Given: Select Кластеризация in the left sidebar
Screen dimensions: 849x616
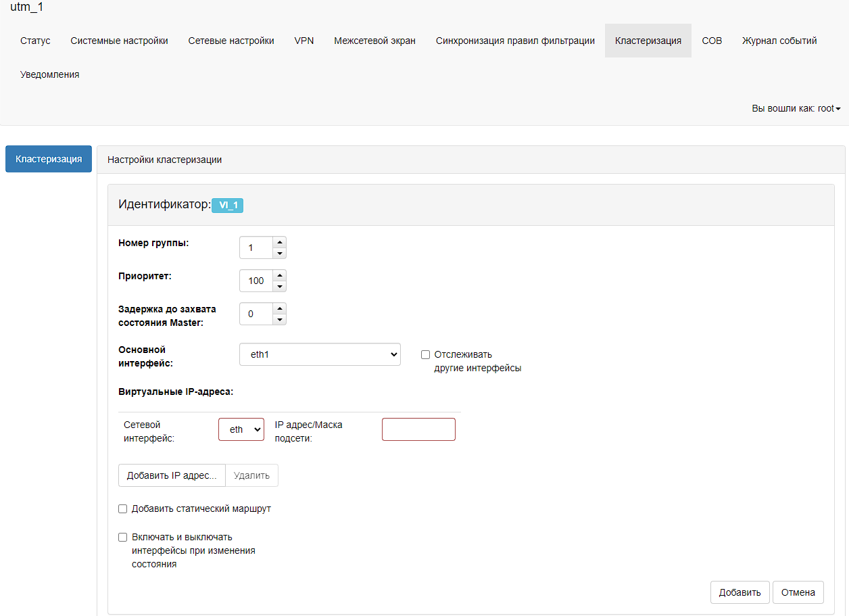Looking at the screenshot, I should [x=49, y=159].
